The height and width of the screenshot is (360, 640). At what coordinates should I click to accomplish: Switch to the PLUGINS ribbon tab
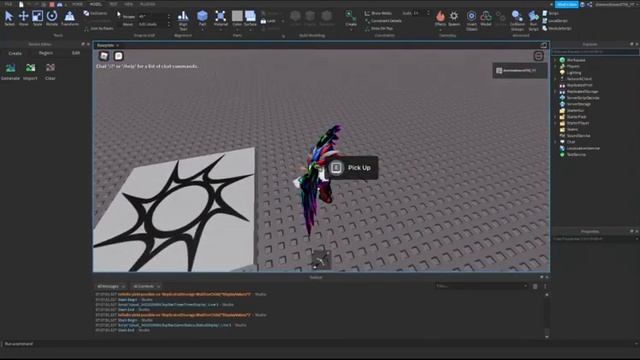click(147, 4)
